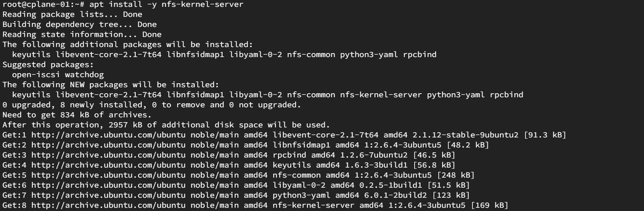Click the archive.ubuntu.com URL on Get:1 line
The height and width of the screenshot is (211, 644).
108,135
